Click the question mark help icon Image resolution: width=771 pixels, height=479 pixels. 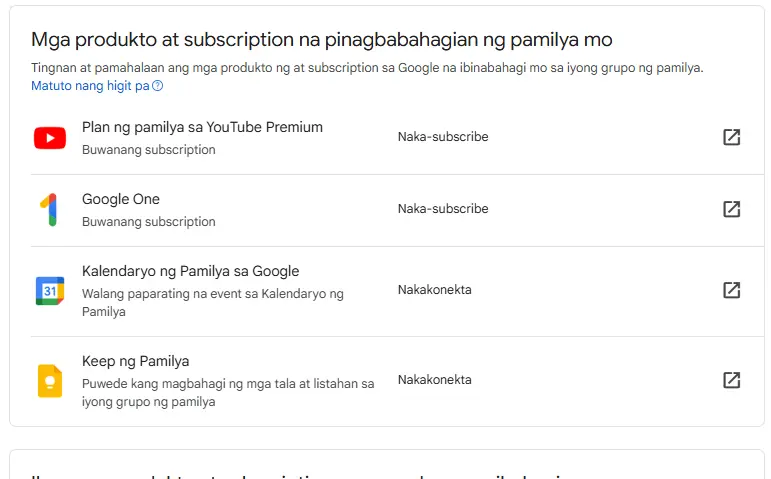coord(157,86)
